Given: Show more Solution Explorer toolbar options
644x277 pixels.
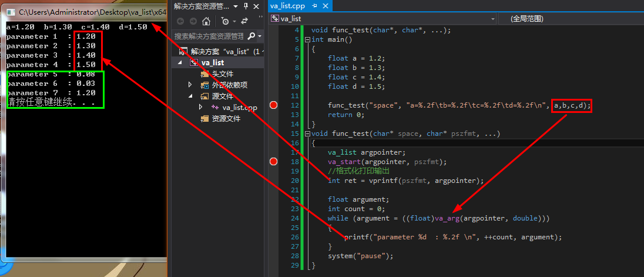Looking at the screenshot, I should (x=260, y=18).
